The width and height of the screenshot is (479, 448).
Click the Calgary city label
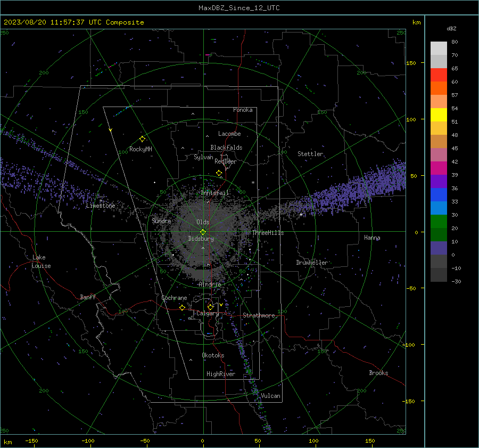pos(208,313)
